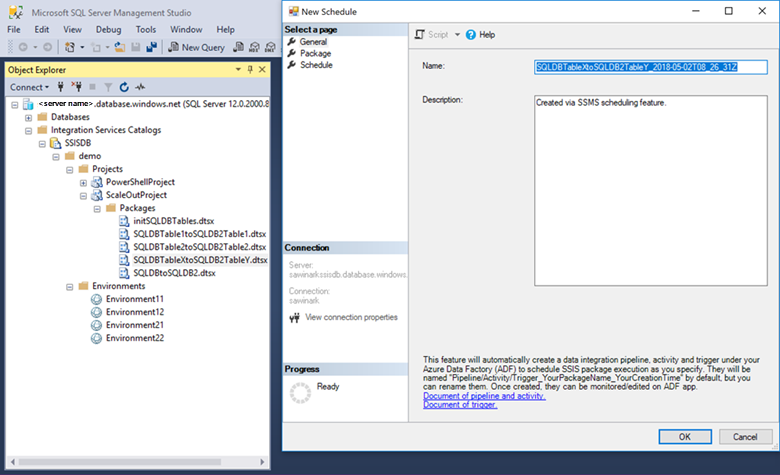
Task: Open the dropdown arrow beside the New Project icon
Action: (x=82, y=47)
